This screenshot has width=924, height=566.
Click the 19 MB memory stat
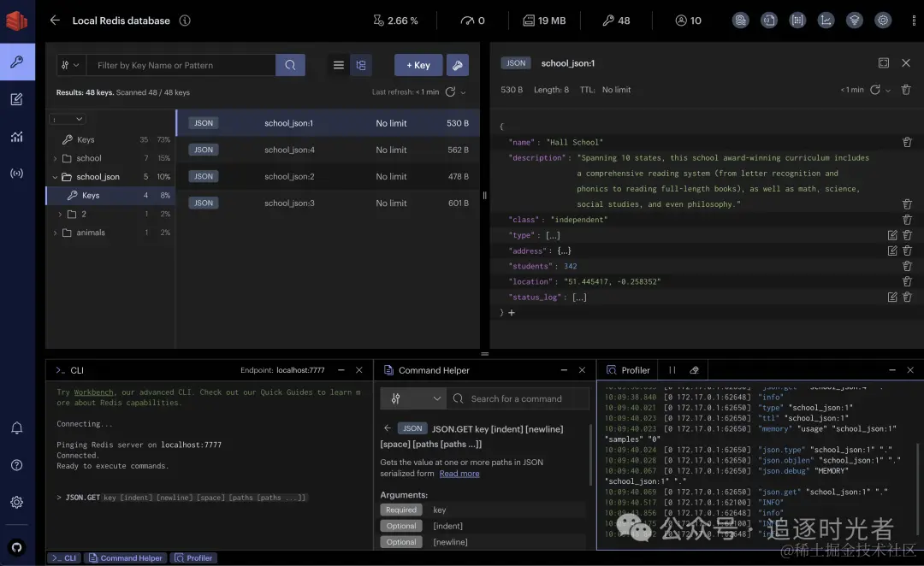544,21
